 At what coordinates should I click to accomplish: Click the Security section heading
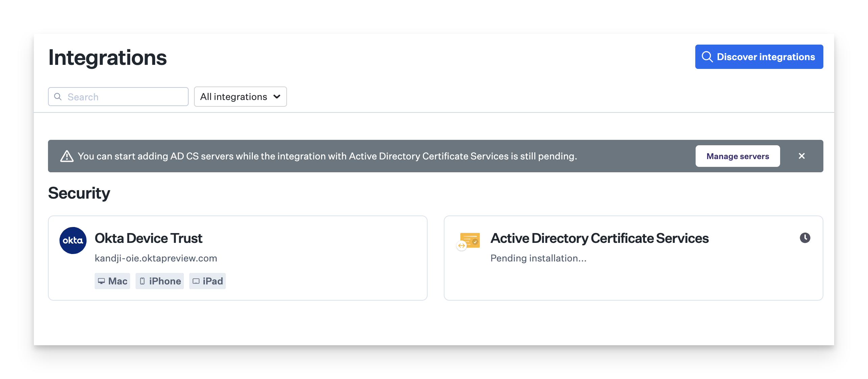pyautogui.click(x=79, y=193)
